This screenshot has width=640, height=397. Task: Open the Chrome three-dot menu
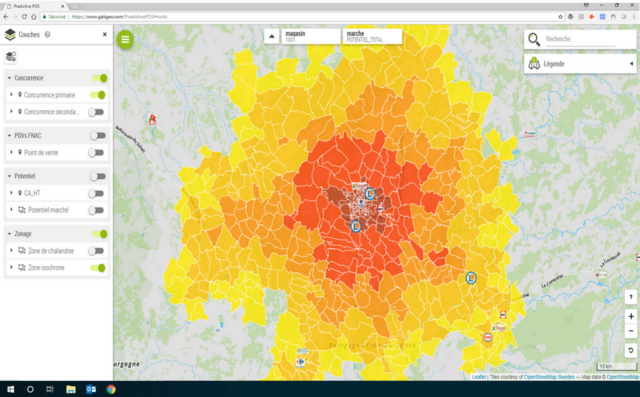(x=634, y=17)
